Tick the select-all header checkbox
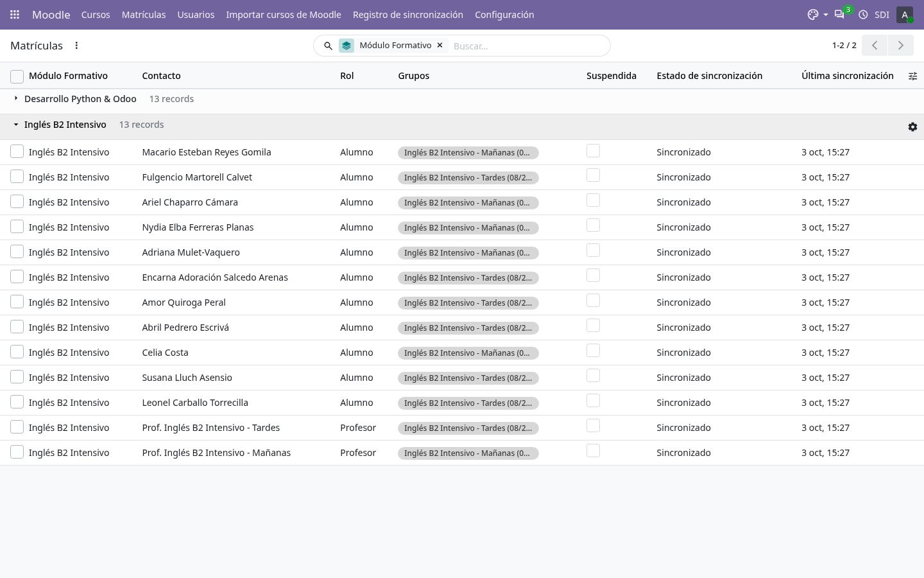Viewport: 924px width, 578px height. 17,76
